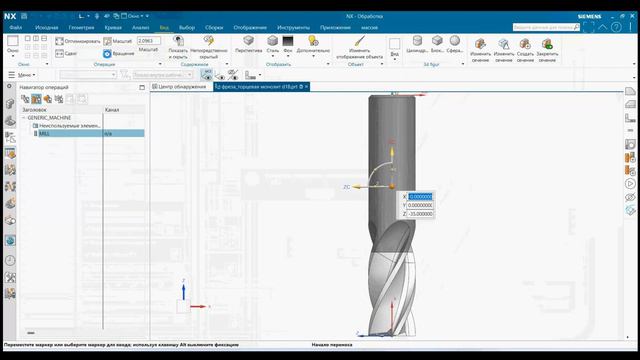The image size is (640, 360).
Task: Open the Фон (Background) color swatch
Action: coord(288,41)
